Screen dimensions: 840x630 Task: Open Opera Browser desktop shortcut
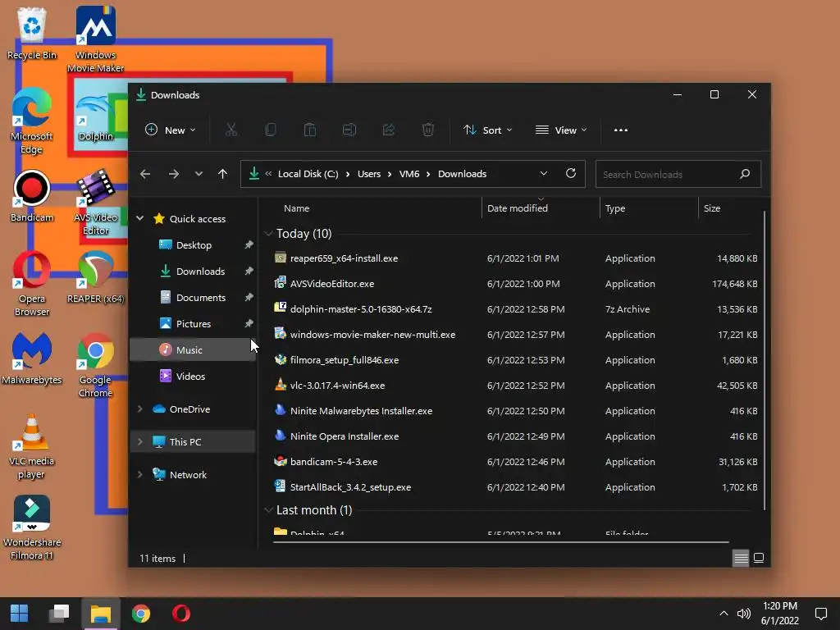pos(32,284)
